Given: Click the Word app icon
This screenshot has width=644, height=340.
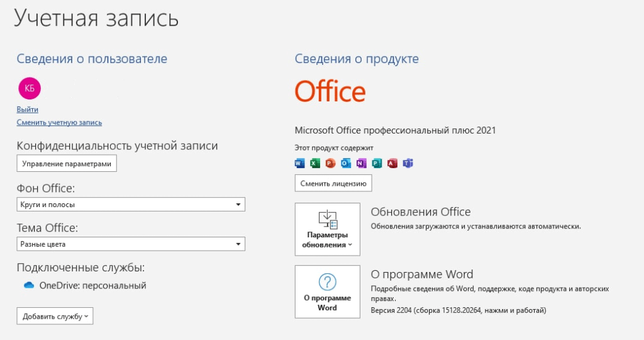Looking at the screenshot, I should point(300,163).
